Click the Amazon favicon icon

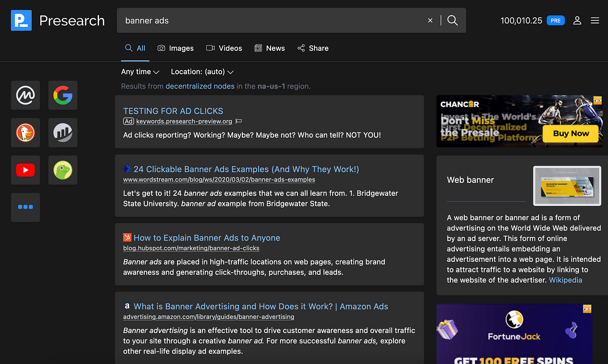127,306
